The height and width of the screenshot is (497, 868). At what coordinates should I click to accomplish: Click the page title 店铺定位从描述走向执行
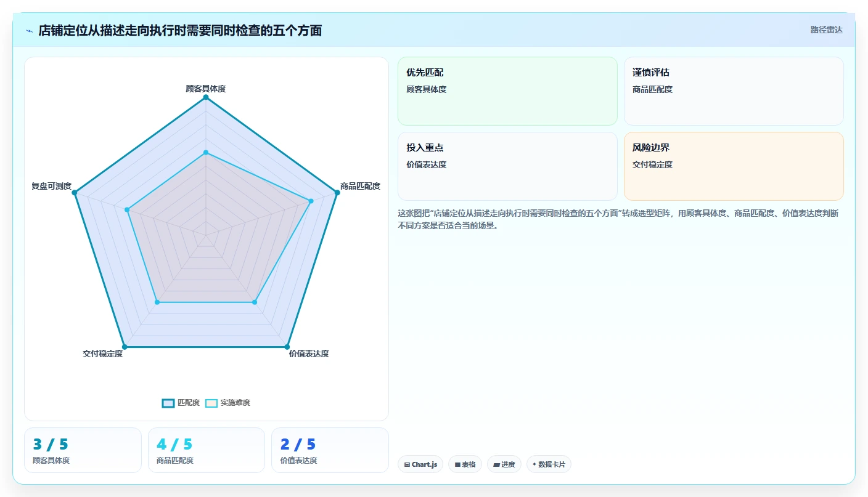click(x=180, y=31)
